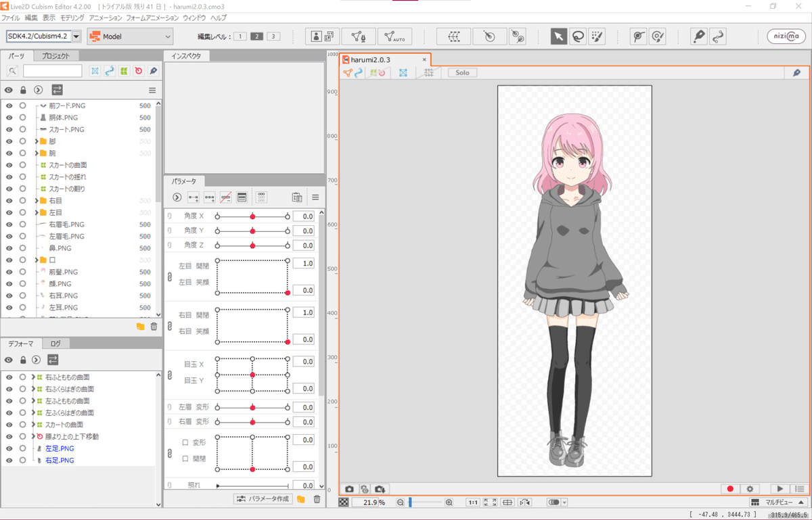Open the nizima marketplace button
Viewport: 812px width, 520px height.
(786, 37)
